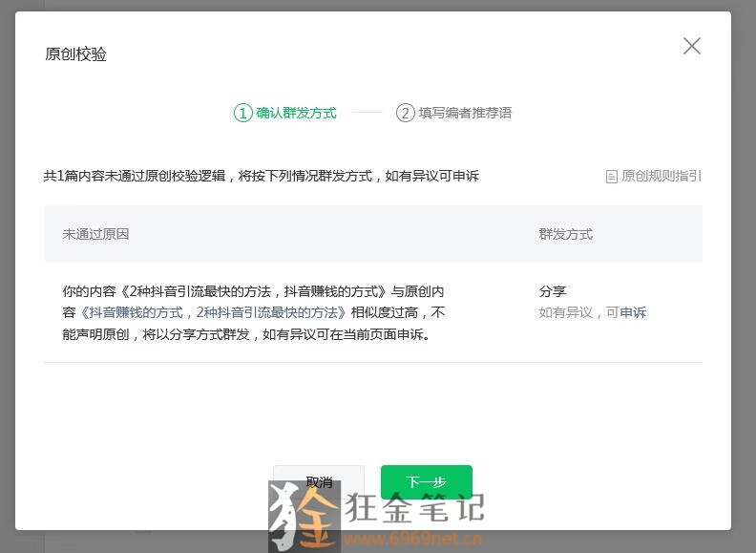Open the 原创规则指引 link
The height and width of the screenshot is (553, 756).
[661, 176]
